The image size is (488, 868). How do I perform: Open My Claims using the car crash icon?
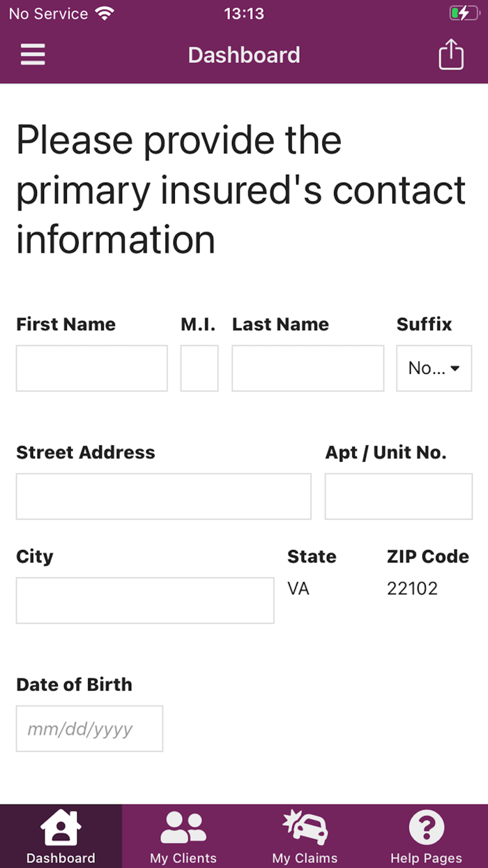pyautogui.click(x=305, y=827)
